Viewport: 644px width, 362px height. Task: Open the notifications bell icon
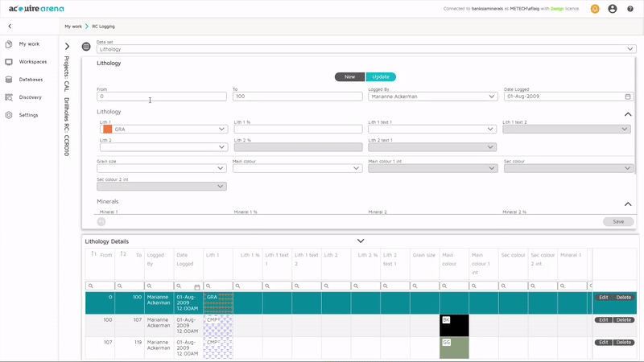(x=595, y=9)
